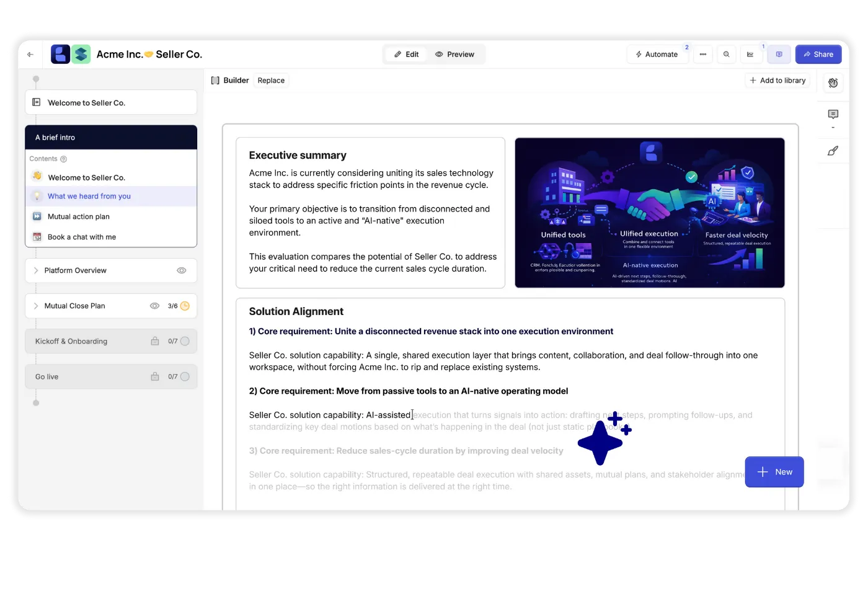Click the page icon on Welcome card

point(37,102)
